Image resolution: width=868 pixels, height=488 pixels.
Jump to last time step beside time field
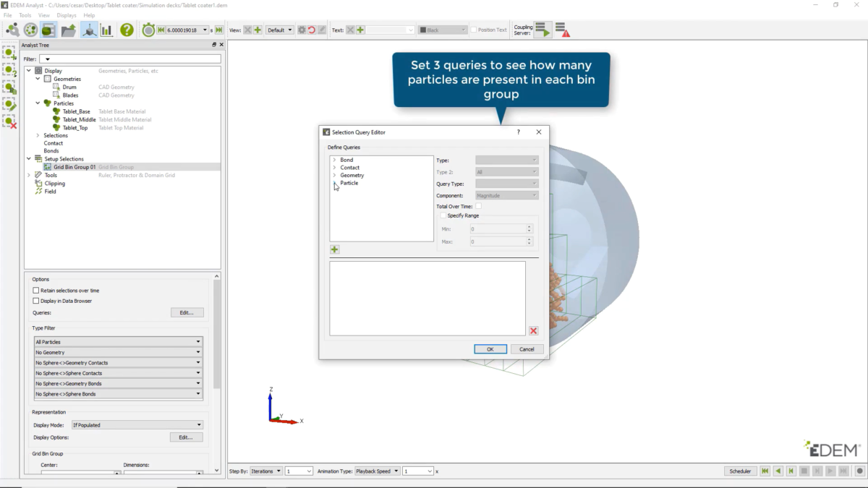[x=219, y=30]
